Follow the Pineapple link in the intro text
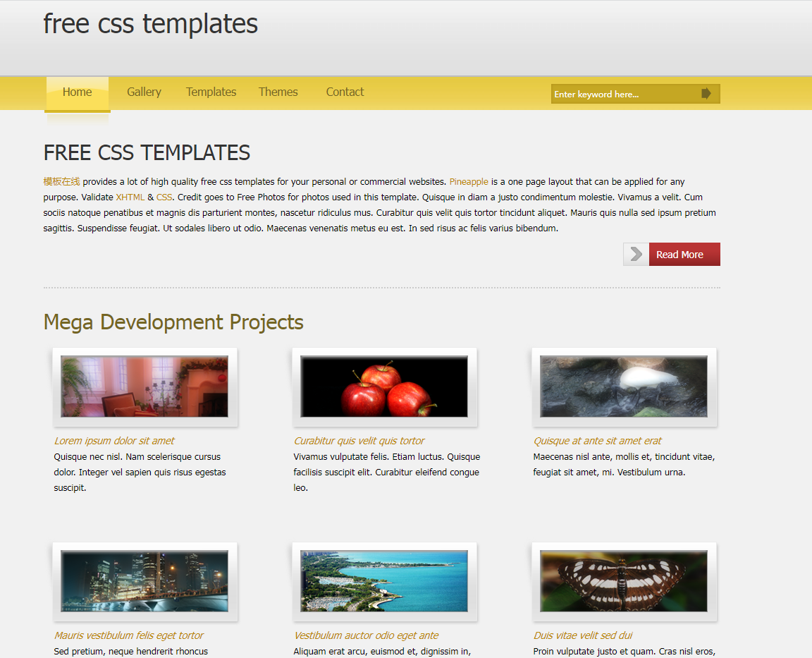Image resolution: width=812 pixels, height=658 pixels. click(x=469, y=182)
